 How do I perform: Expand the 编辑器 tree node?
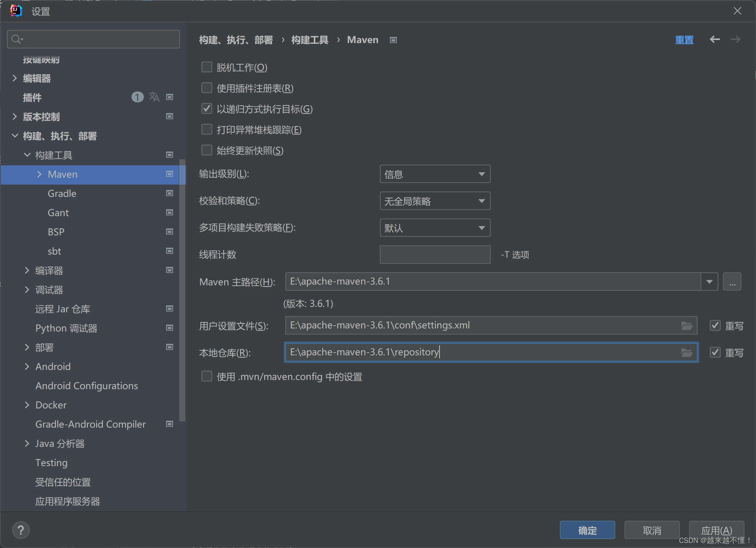point(15,78)
